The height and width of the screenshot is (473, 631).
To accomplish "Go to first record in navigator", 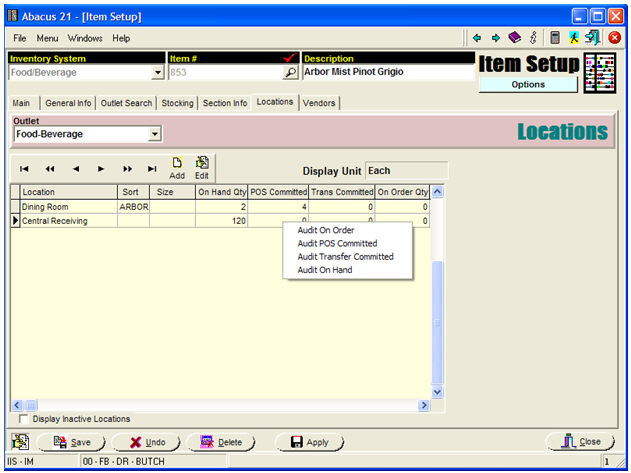I will [x=25, y=169].
